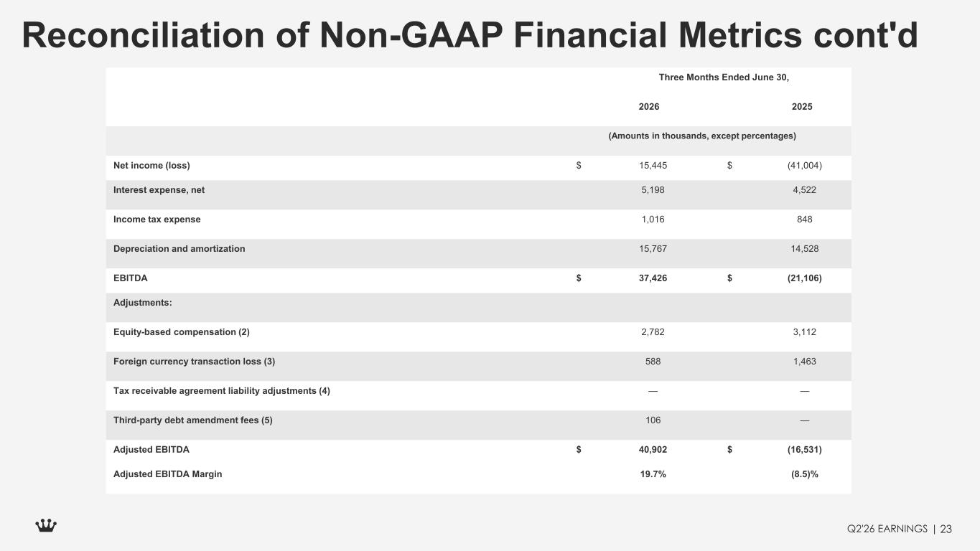Select the Adjustments: section label

143,303
